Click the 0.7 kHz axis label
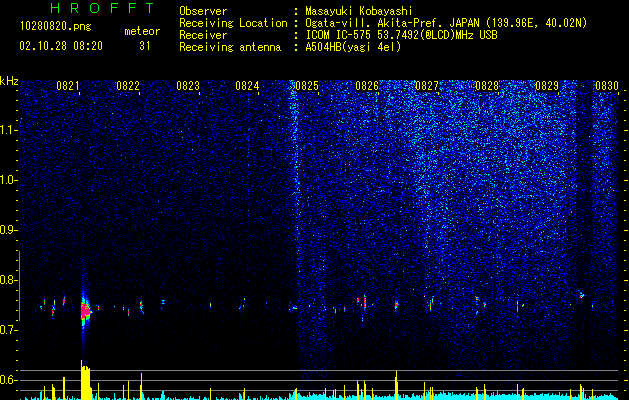This screenshot has height=400, width=629. pos(9,330)
